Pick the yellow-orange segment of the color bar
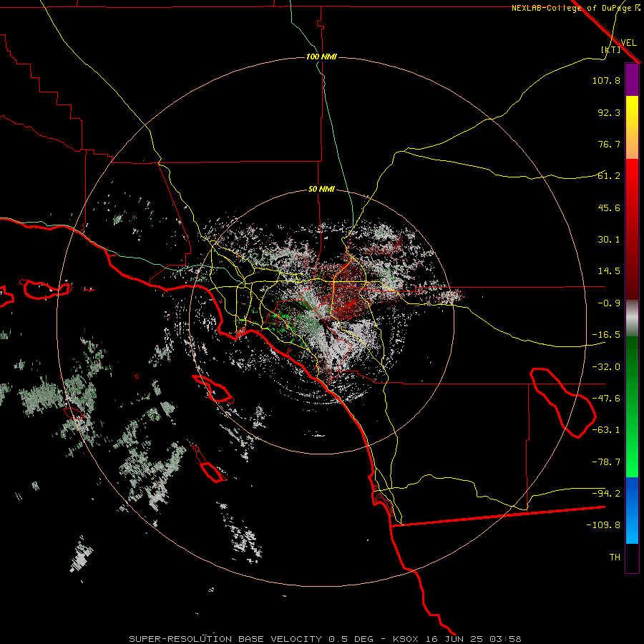Screen dimensions: 644x644 coord(632,127)
